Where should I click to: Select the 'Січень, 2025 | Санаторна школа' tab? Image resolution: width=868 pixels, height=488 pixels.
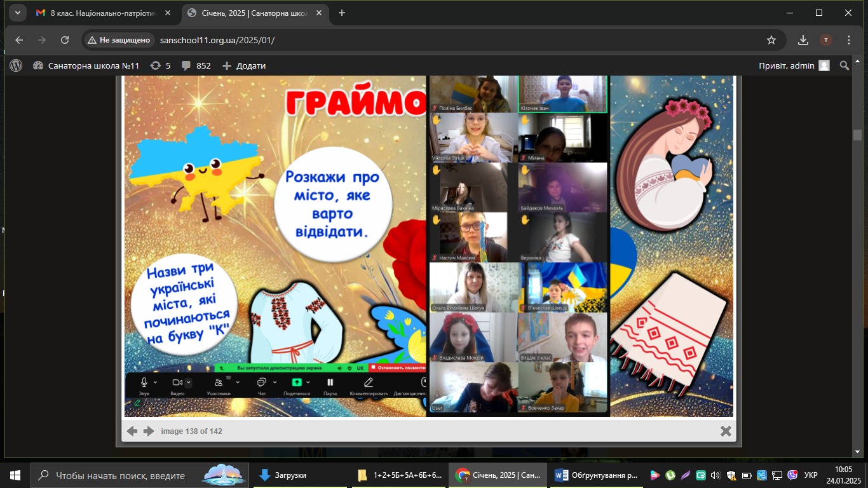point(255,13)
